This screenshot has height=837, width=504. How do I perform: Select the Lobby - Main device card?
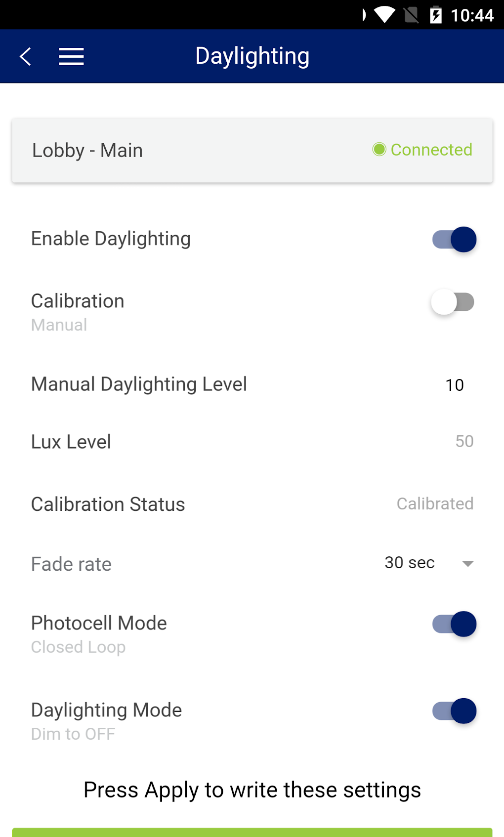[x=198, y=150]
